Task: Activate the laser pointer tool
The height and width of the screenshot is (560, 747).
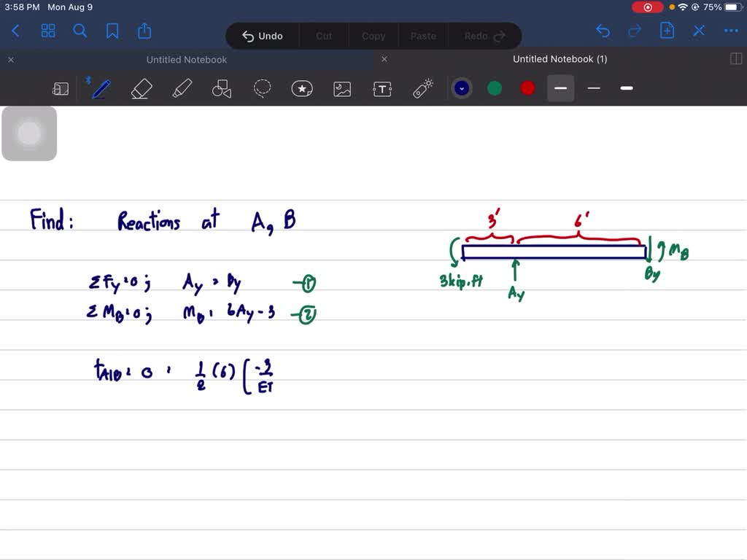Action: pyautogui.click(x=422, y=88)
